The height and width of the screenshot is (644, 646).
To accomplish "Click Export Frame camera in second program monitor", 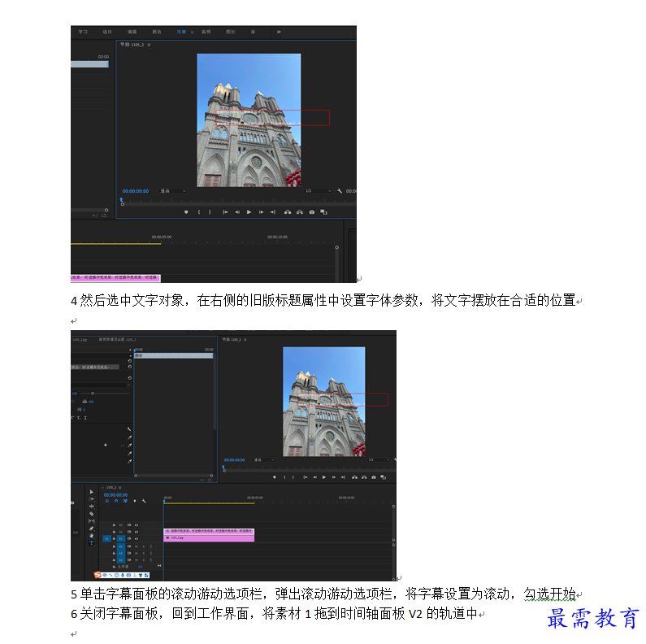I will tap(374, 477).
